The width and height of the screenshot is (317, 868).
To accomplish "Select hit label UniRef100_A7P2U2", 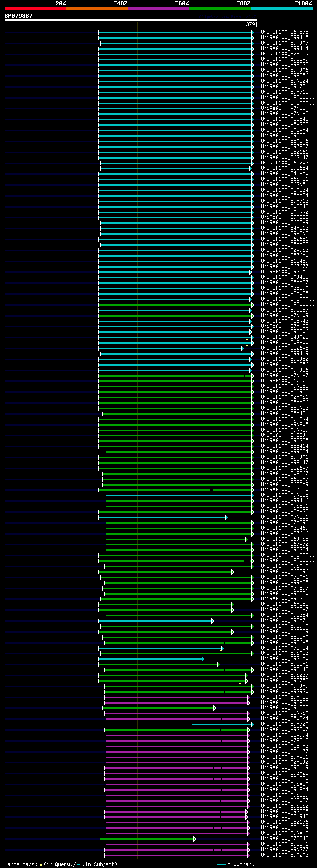I will coord(284,741).
